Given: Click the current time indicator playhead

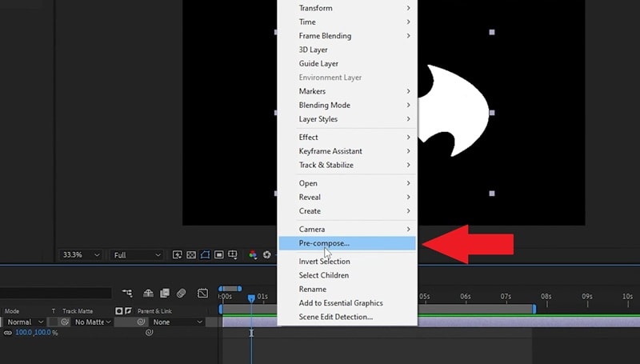Looking at the screenshot, I should [x=251, y=298].
